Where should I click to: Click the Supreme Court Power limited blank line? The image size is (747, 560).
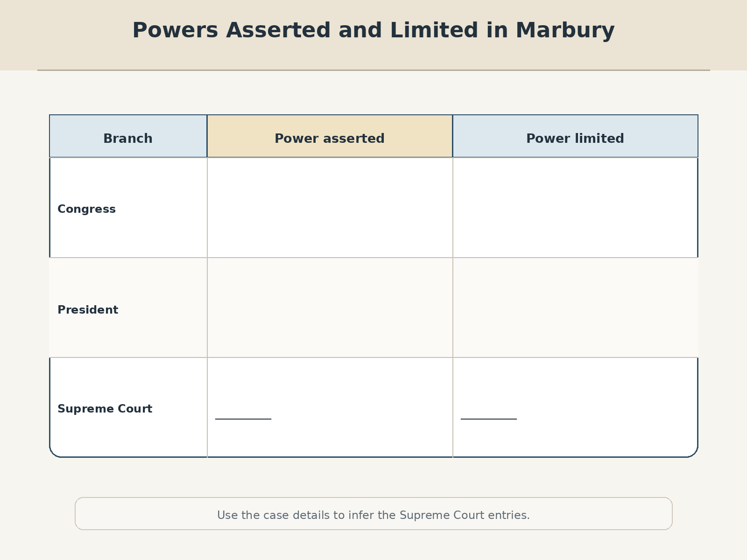(x=489, y=419)
